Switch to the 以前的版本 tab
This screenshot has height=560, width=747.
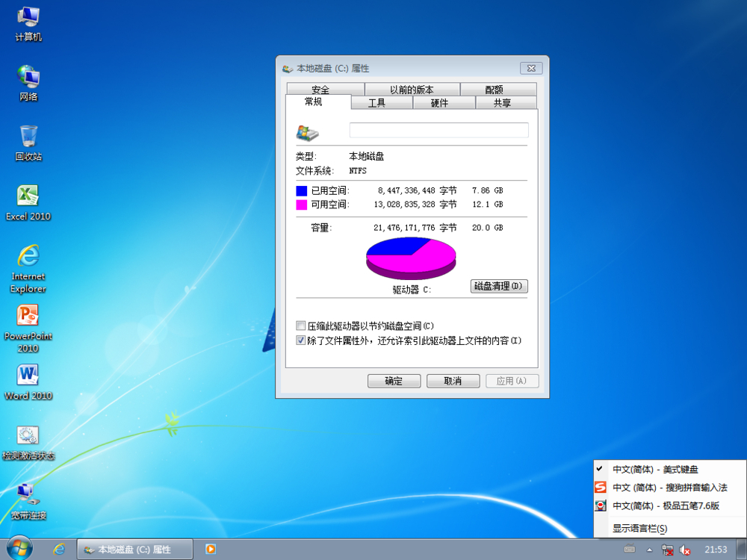click(x=412, y=89)
